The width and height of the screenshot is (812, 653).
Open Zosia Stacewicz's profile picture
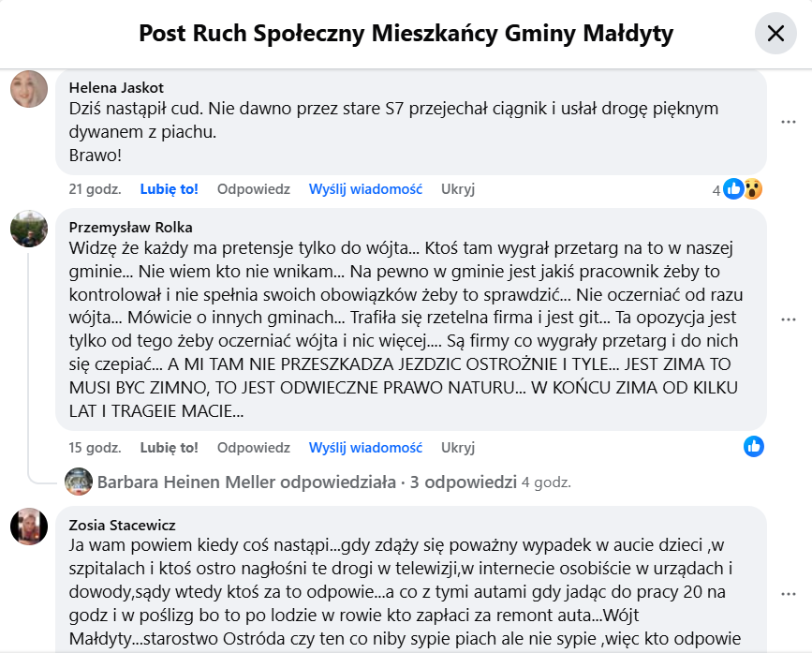[29, 526]
